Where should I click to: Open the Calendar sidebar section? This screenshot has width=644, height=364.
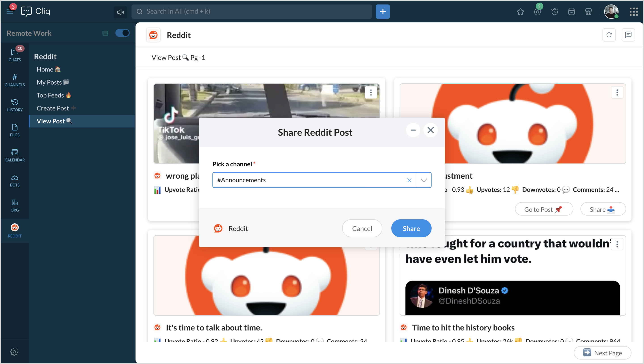[15, 155]
